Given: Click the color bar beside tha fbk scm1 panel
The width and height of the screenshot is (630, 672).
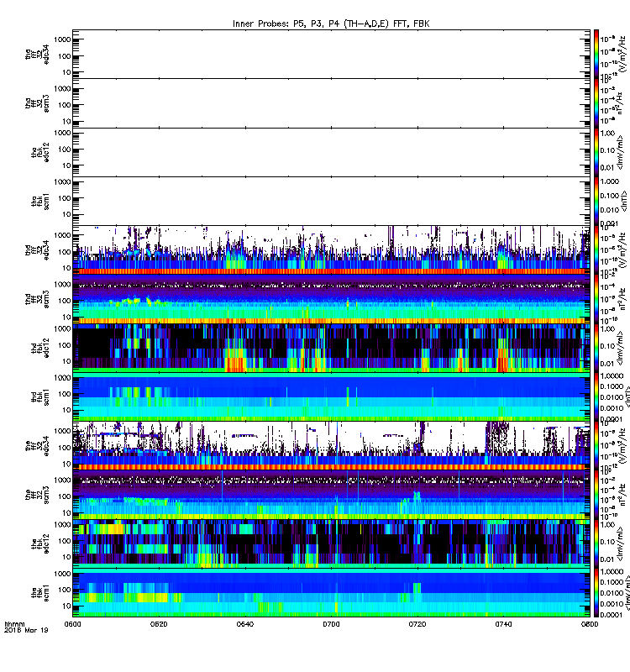Looking at the screenshot, I should coord(596,201).
